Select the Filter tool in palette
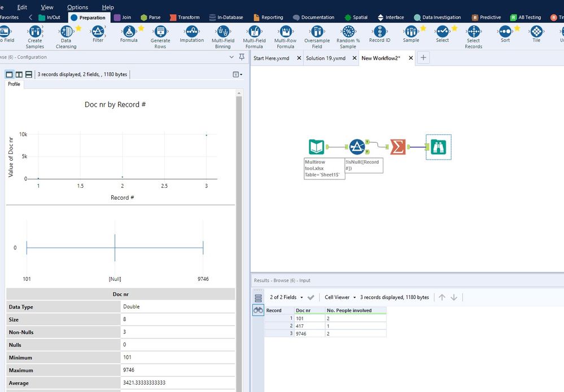 click(98, 34)
